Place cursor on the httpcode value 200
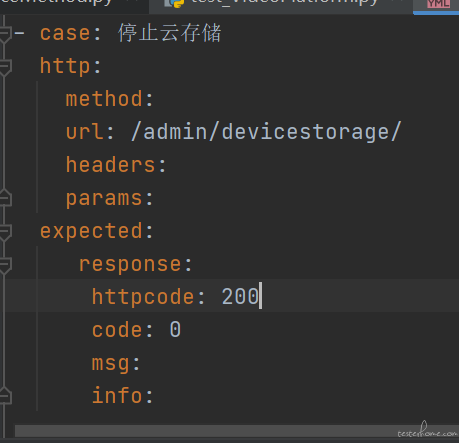459x443 pixels. [x=240, y=297]
